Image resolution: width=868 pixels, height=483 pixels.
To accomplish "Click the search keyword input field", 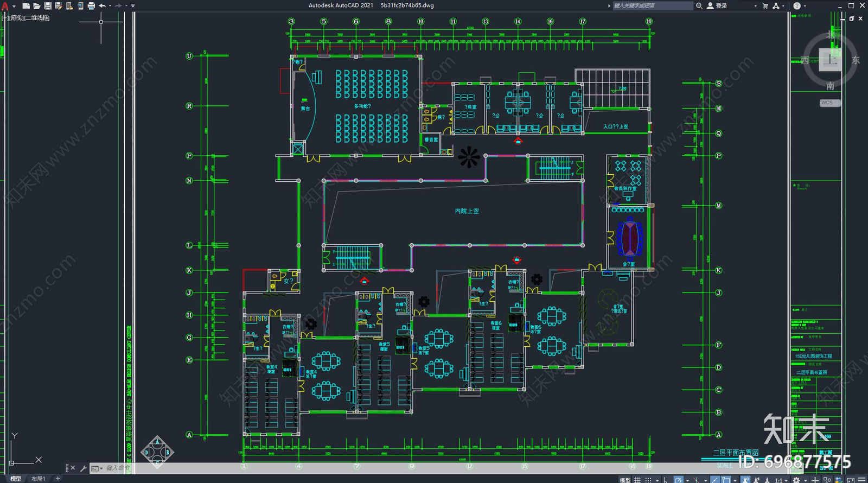I will click(653, 5).
